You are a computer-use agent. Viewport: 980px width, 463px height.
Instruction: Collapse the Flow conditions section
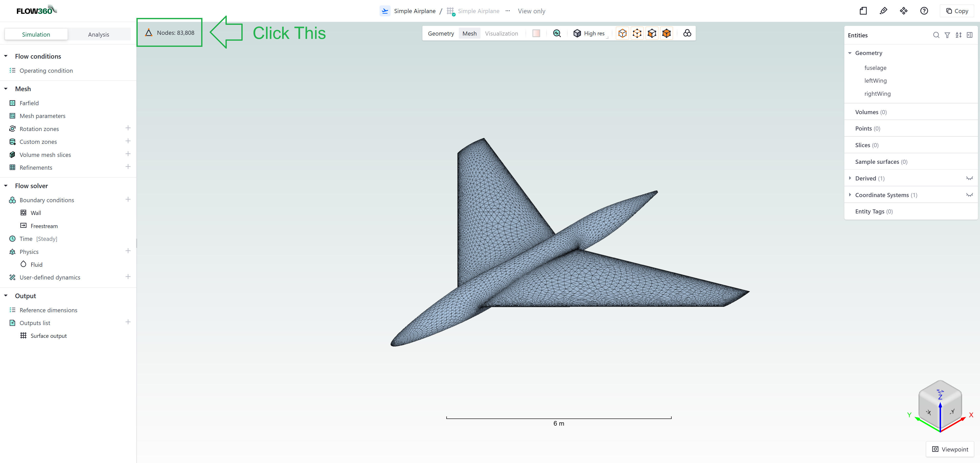point(6,56)
